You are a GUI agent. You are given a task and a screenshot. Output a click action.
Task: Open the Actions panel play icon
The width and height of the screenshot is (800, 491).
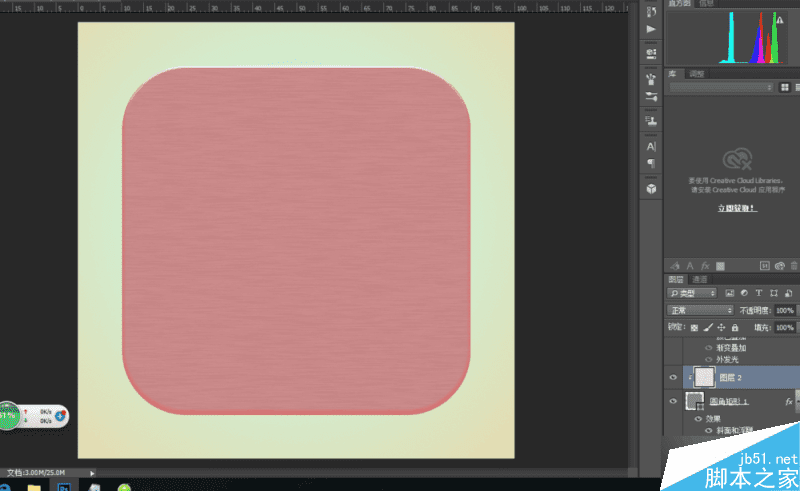651,29
